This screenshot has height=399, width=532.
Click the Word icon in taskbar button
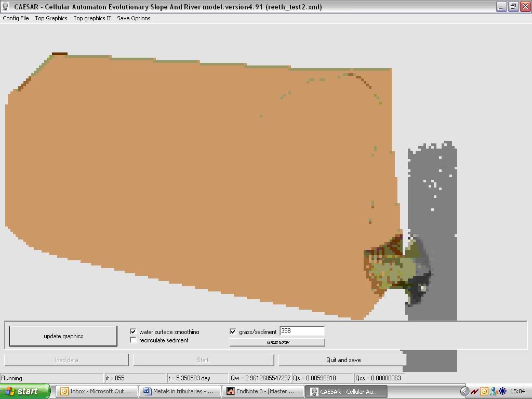click(147, 391)
